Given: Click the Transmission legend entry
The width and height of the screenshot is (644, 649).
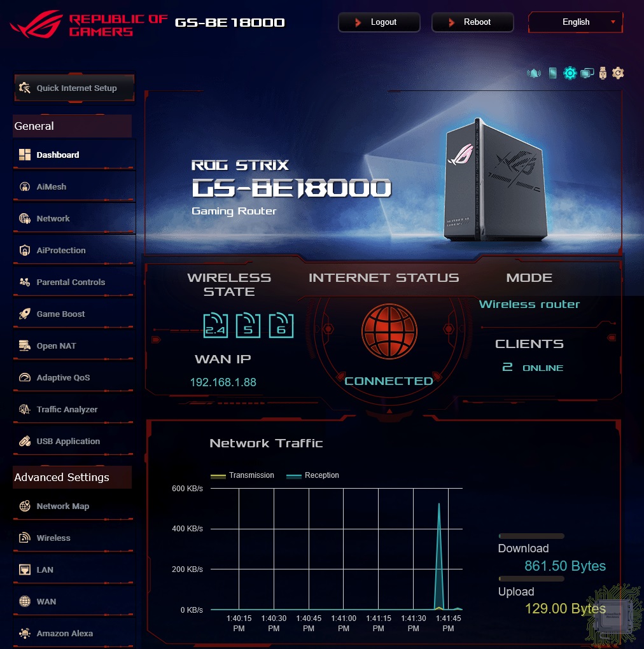Looking at the screenshot, I should 242,475.
